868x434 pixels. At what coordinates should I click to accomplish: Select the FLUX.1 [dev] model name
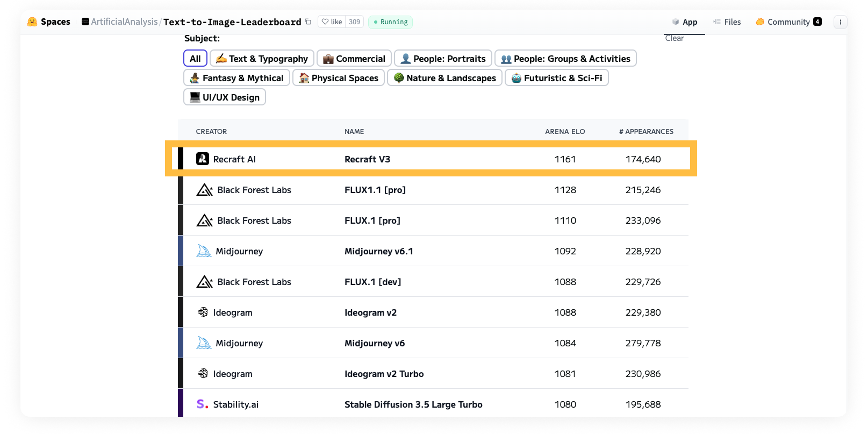point(373,282)
